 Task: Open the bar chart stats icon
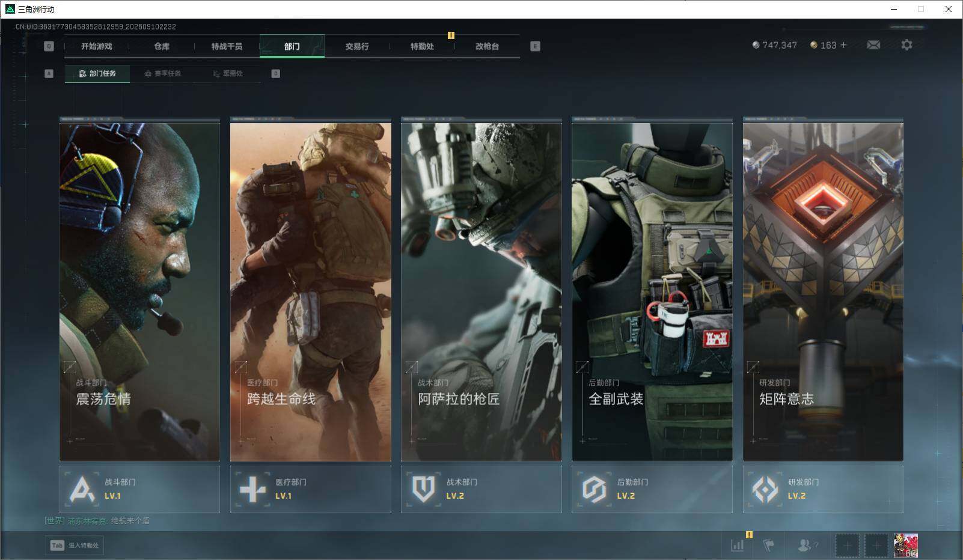pyautogui.click(x=738, y=545)
